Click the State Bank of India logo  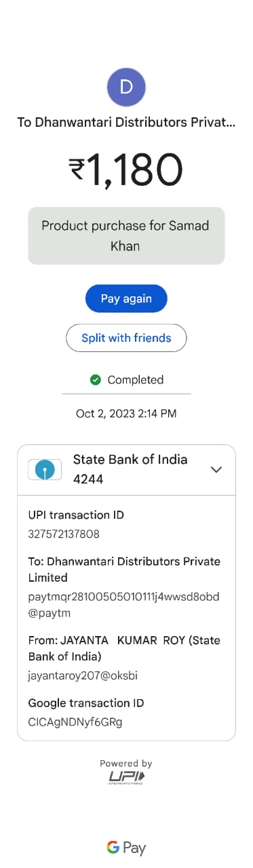pyautogui.click(x=45, y=469)
